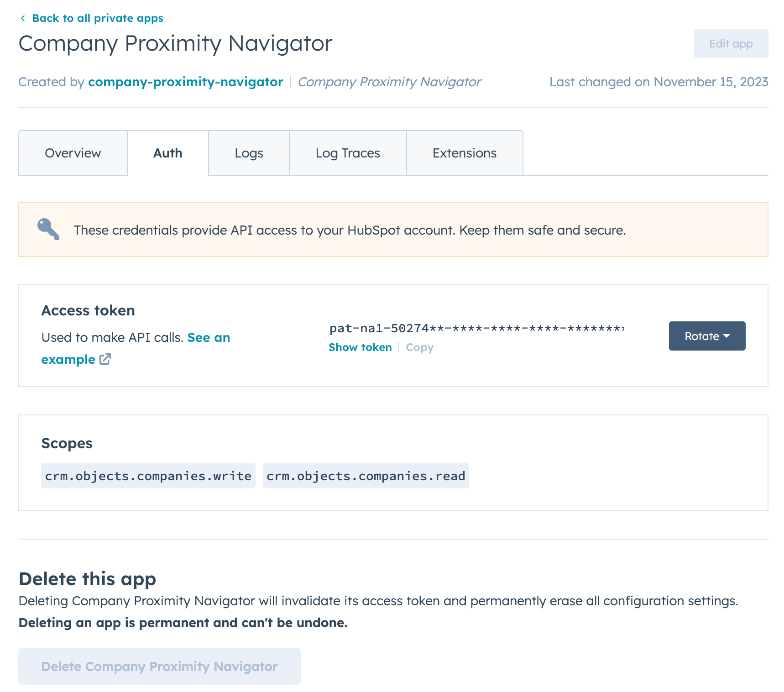Open the Logs tab
The height and width of the screenshot is (692, 784).
click(249, 153)
